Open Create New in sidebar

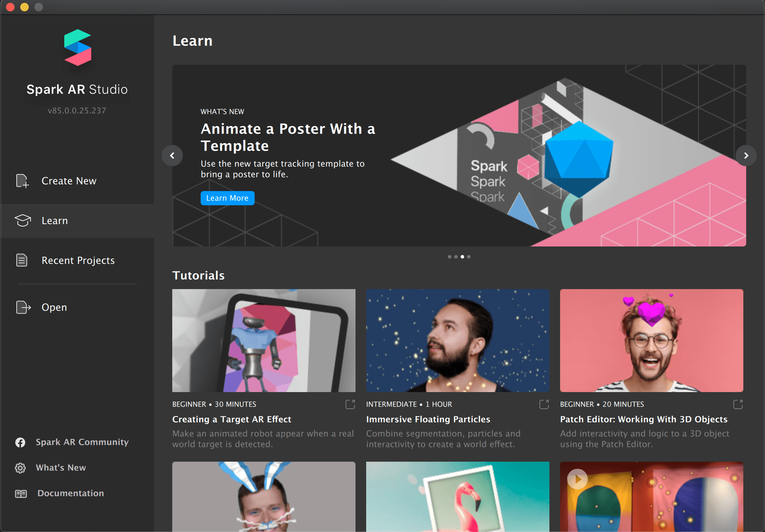(x=77, y=181)
